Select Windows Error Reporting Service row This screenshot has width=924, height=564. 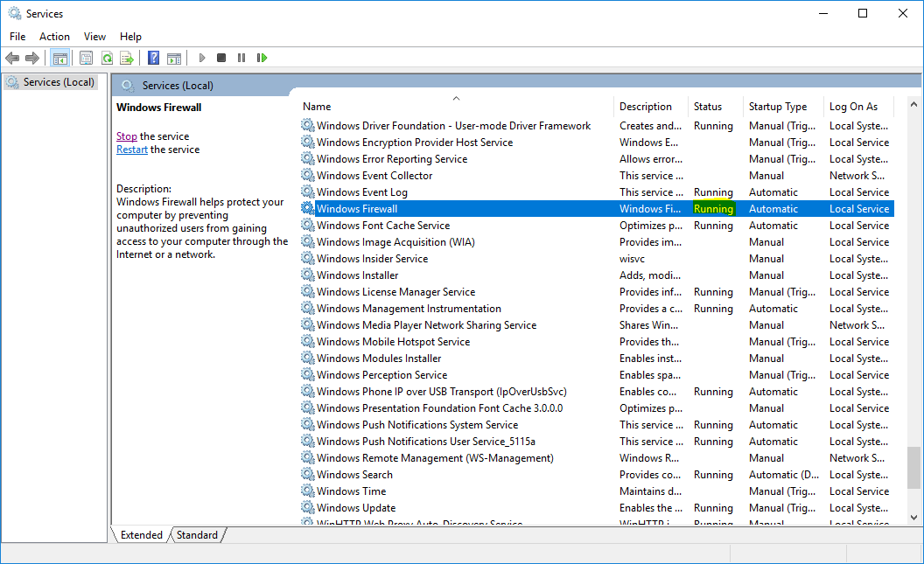pyautogui.click(x=597, y=159)
